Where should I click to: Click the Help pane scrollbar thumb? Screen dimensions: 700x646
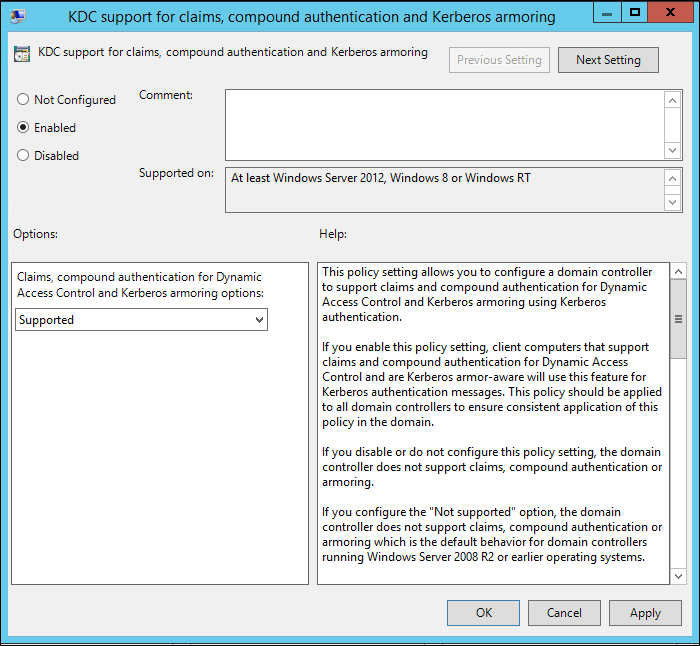tap(678, 319)
